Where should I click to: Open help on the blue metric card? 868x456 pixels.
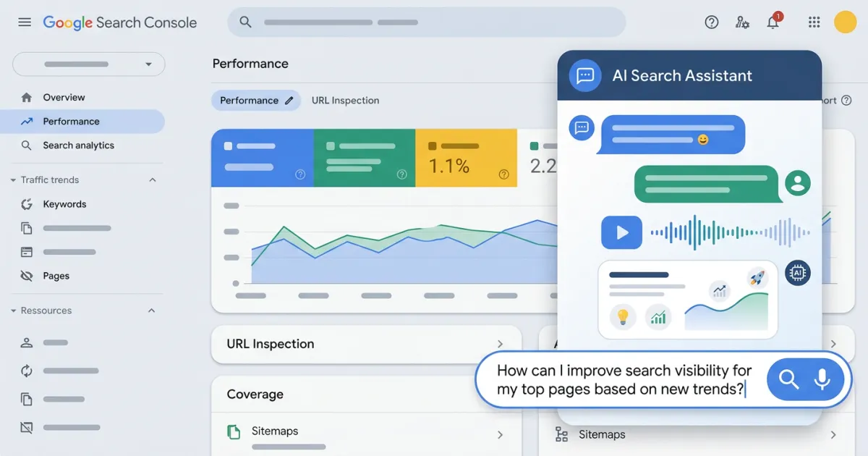point(300,174)
